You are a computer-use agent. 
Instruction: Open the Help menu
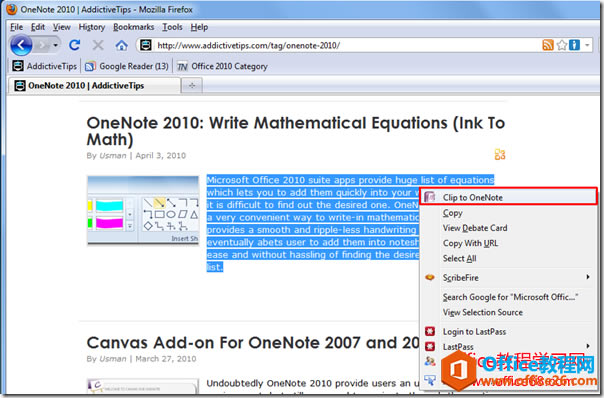click(x=199, y=27)
